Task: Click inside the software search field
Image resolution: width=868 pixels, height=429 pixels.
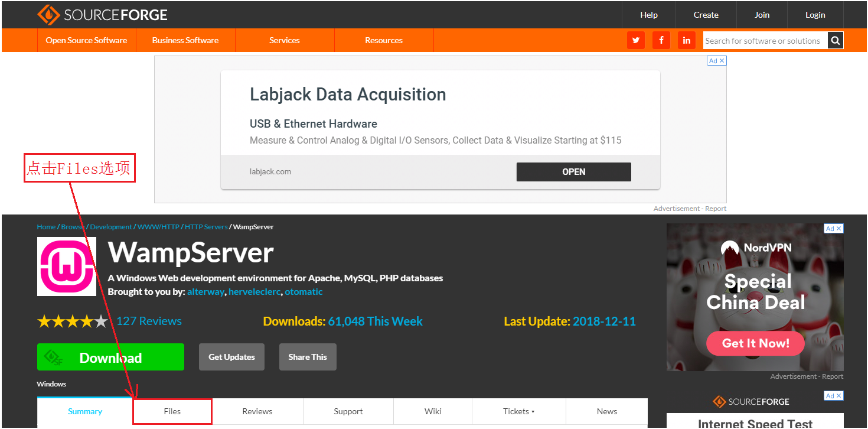Action: [x=765, y=40]
